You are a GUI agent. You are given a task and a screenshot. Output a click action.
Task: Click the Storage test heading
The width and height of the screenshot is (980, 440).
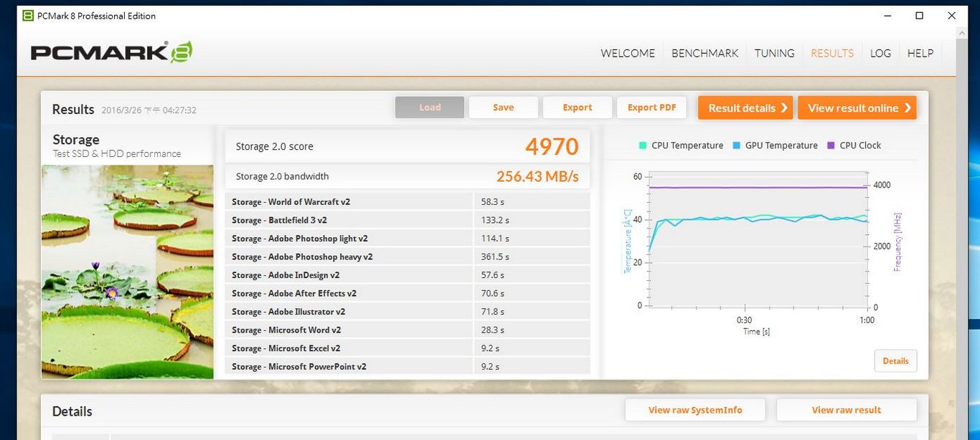pyautogui.click(x=76, y=140)
